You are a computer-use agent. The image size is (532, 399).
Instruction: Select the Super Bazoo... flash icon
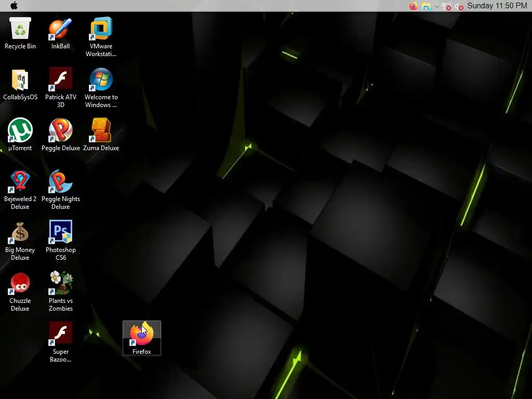coord(61,342)
